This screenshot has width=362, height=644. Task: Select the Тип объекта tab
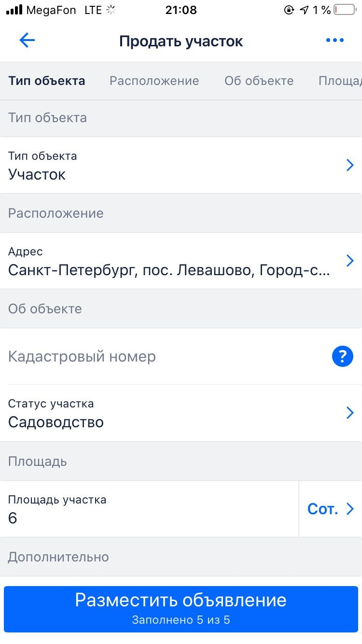click(47, 81)
